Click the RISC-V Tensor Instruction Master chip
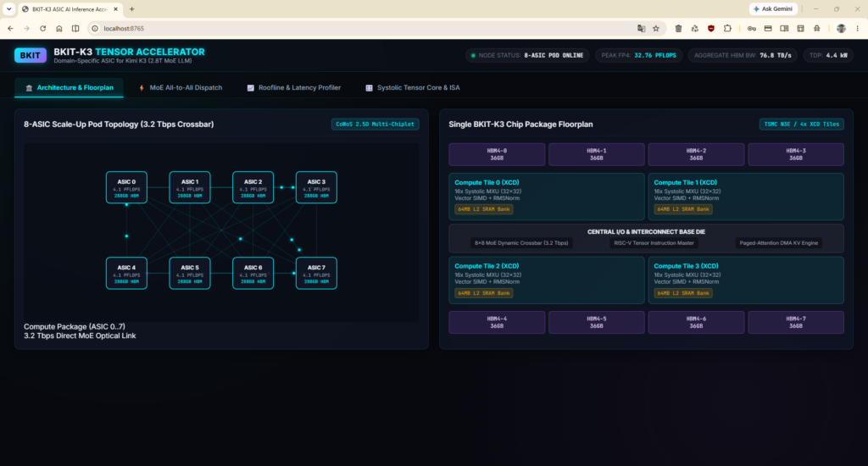The image size is (868, 466). coord(654,243)
